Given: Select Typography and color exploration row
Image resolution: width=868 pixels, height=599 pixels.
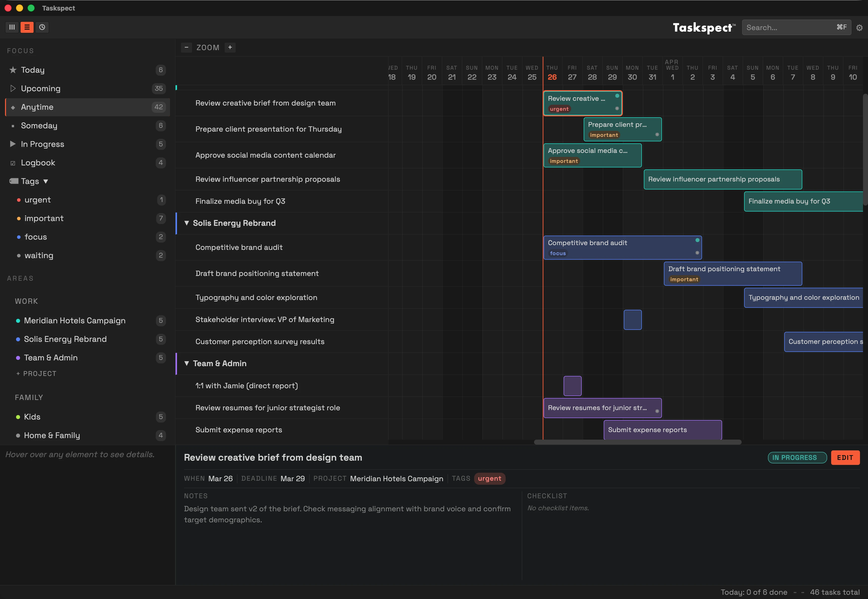Looking at the screenshot, I should click(x=282, y=298).
